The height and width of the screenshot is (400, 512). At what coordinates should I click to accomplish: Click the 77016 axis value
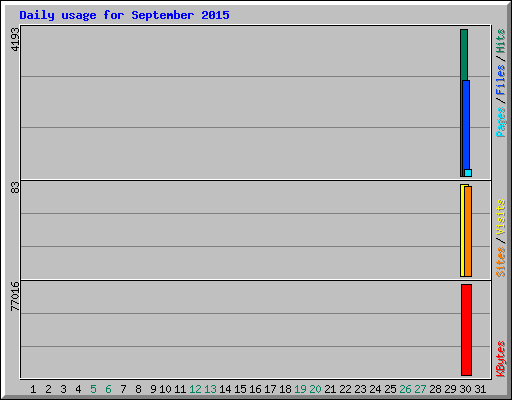(x=15, y=297)
